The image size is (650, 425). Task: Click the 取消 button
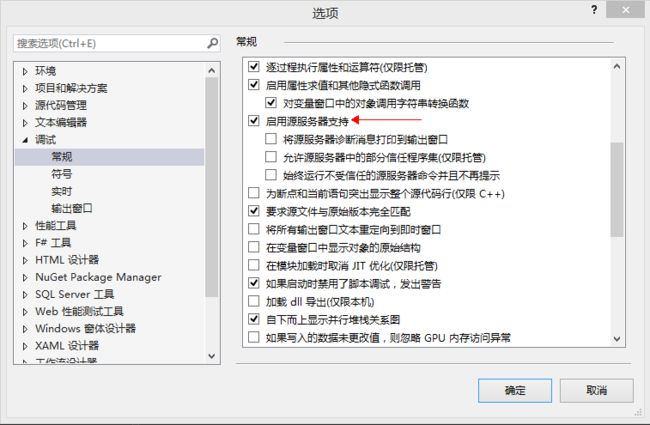[597, 390]
